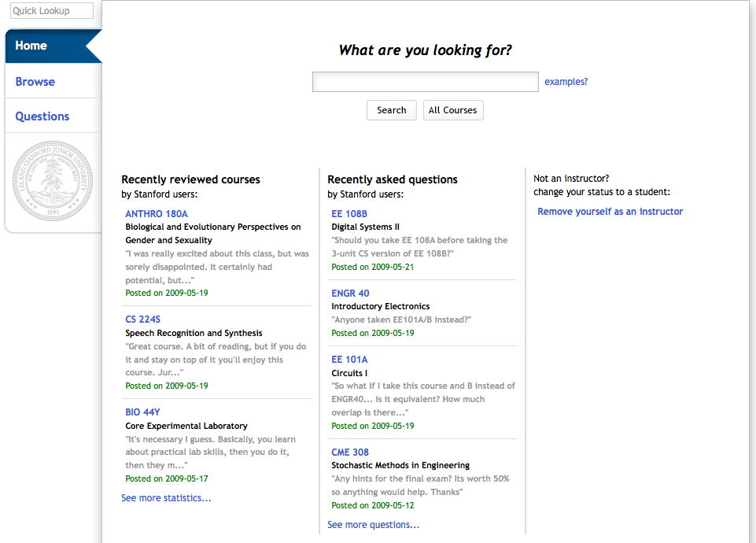Focus the main course search box
Screen dimensions: 756x543
click(x=426, y=82)
